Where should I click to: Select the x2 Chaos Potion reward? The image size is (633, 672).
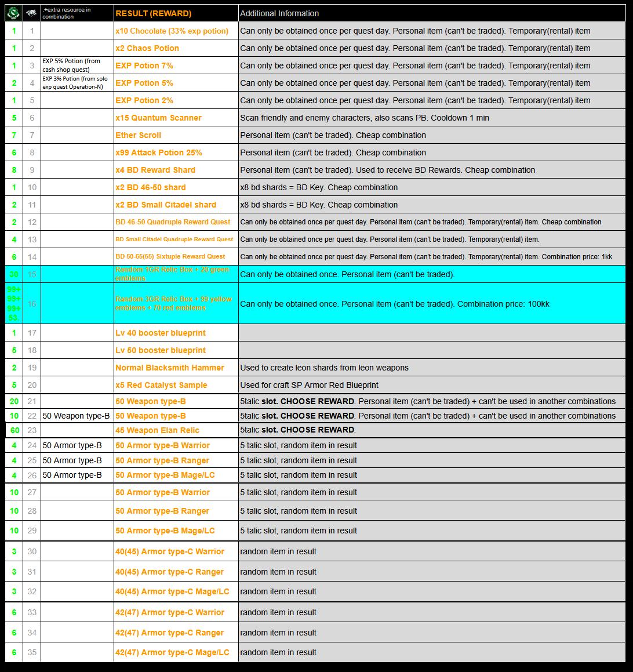coord(147,48)
